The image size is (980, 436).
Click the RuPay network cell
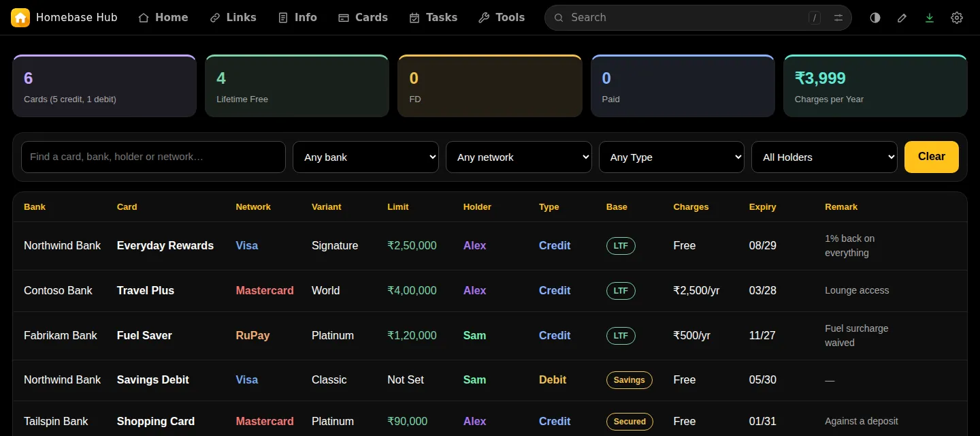[253, 336]
